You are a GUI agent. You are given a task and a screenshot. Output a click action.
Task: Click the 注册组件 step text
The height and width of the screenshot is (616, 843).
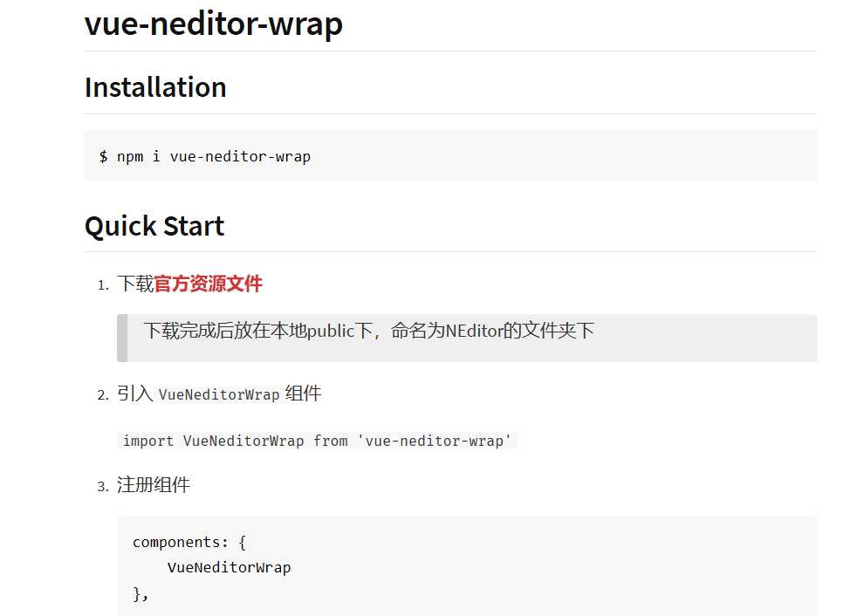(x=154, y=485)
